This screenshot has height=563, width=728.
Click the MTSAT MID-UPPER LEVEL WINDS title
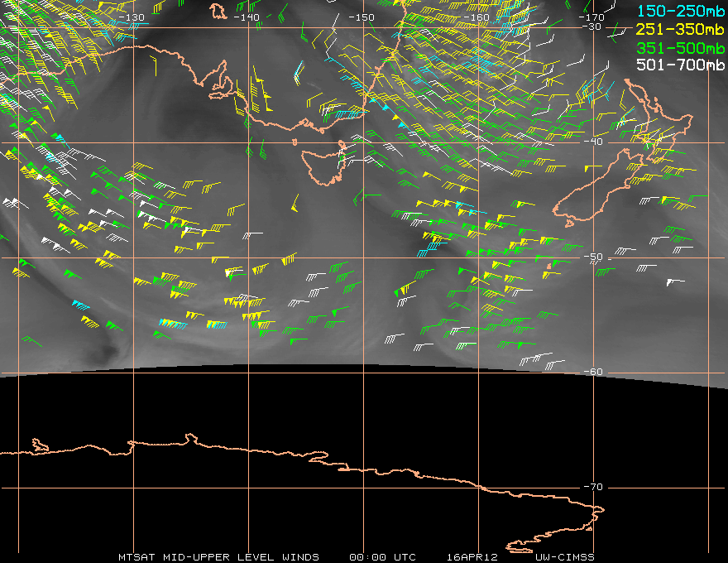(218, 556)
